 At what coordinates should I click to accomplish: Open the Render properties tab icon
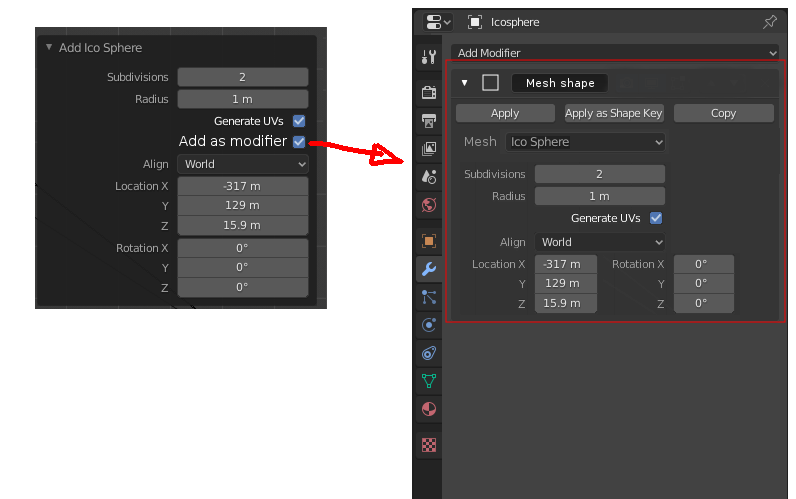click(x=429, y=92)
